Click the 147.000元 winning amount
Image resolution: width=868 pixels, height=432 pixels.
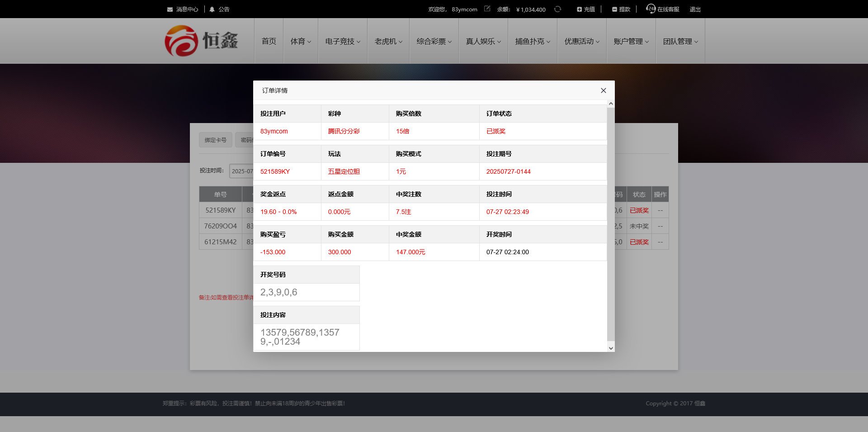click(x=410, y=252)
